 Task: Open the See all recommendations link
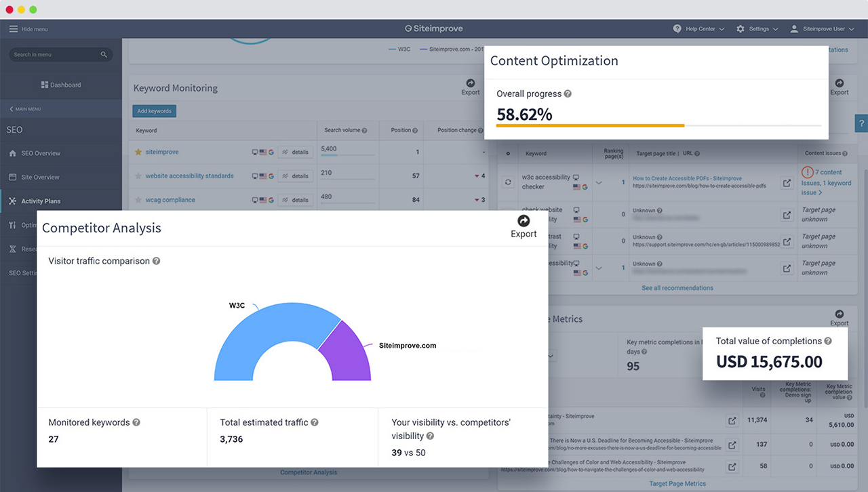coord(677,288)
